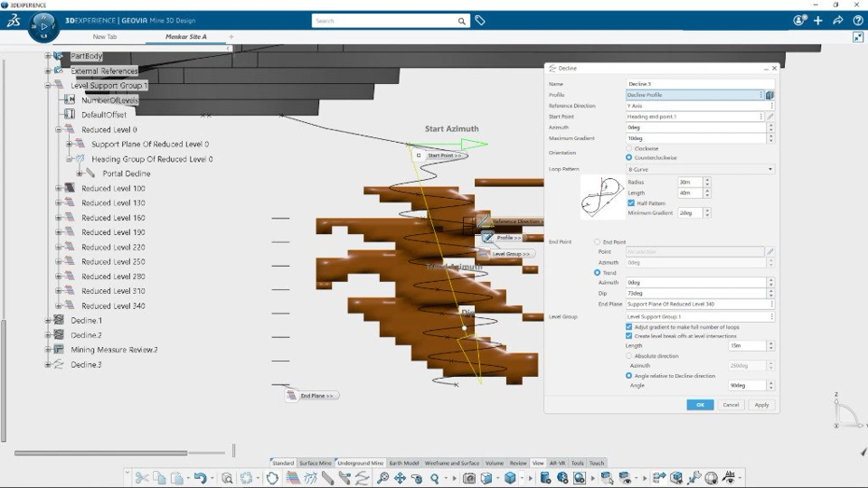Open the New Tab tab
Image resolution: width=868 pixels, height=488 pixels.
[x=105, y=36]
